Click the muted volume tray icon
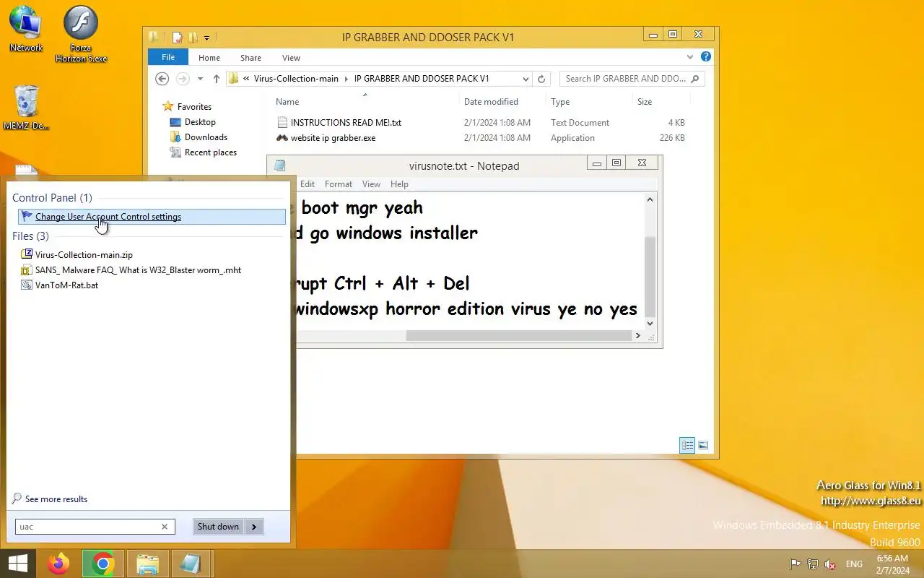Image resolution: width=924 pixels, height=578 pixels. tap(830, 564)
